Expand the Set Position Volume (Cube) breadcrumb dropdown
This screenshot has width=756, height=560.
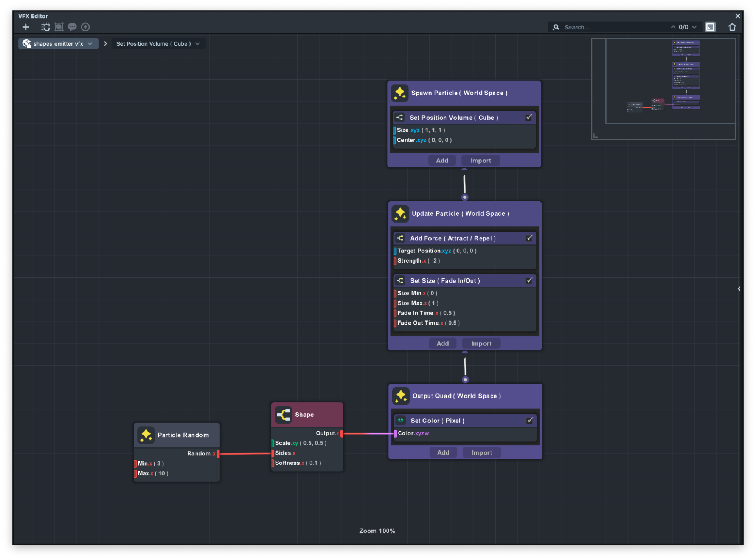(x=197, y=44)
